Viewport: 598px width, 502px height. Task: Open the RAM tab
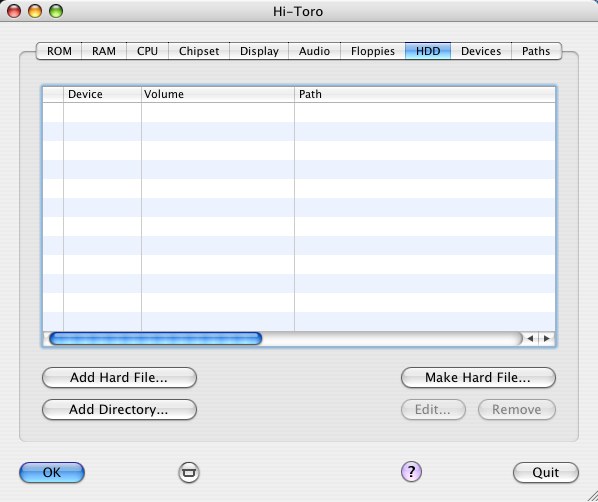click(x=104, y=51)
